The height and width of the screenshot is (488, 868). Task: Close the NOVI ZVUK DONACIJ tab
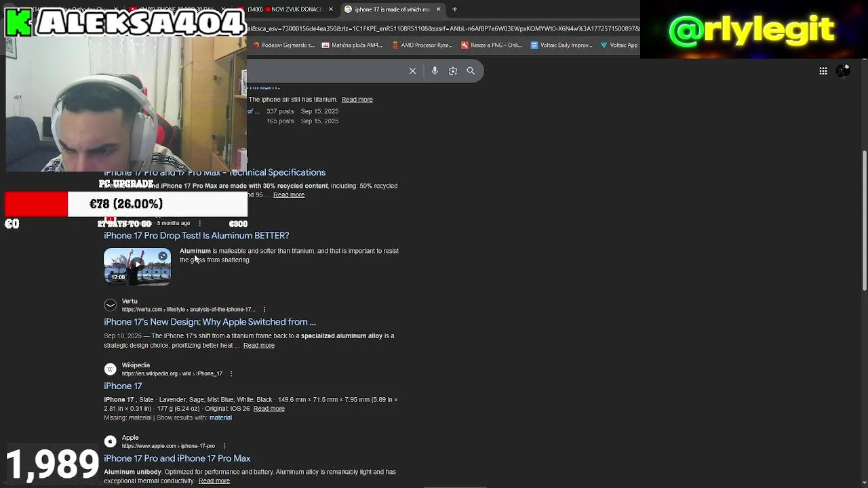coord(331,9)
